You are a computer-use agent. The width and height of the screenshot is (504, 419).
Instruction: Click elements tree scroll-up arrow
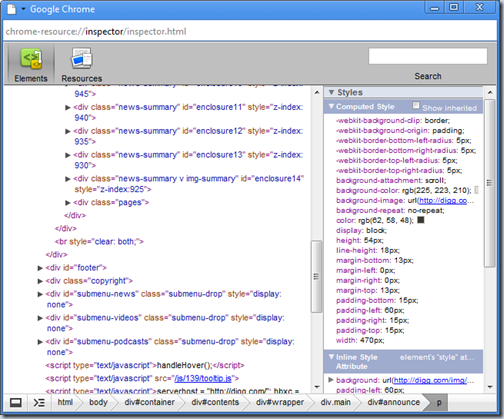317,92
